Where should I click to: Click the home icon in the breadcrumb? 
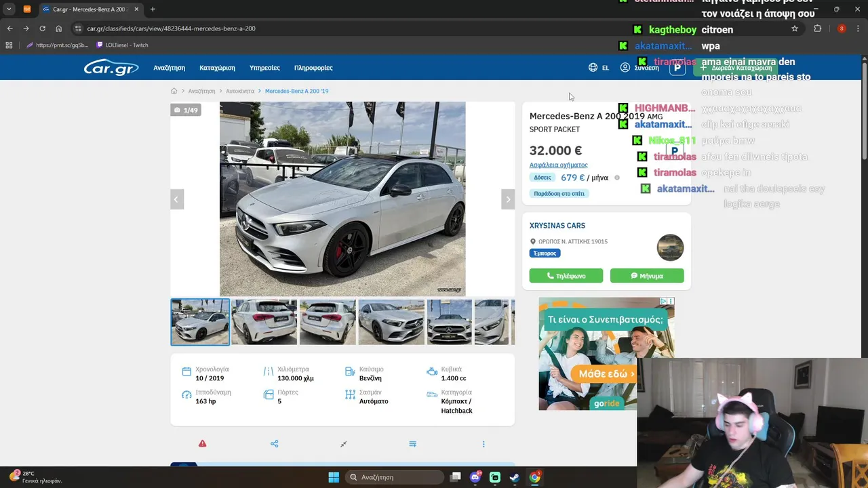click(x=174, y=91)
